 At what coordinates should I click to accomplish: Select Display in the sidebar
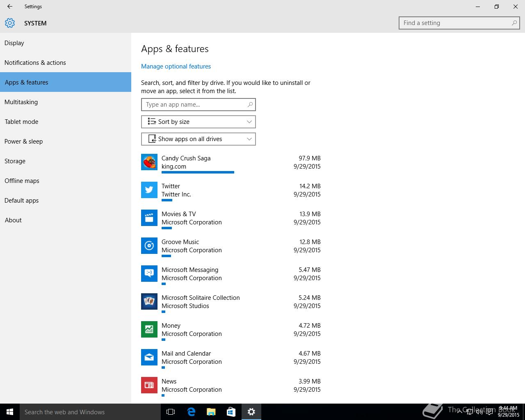pos(66,43)
